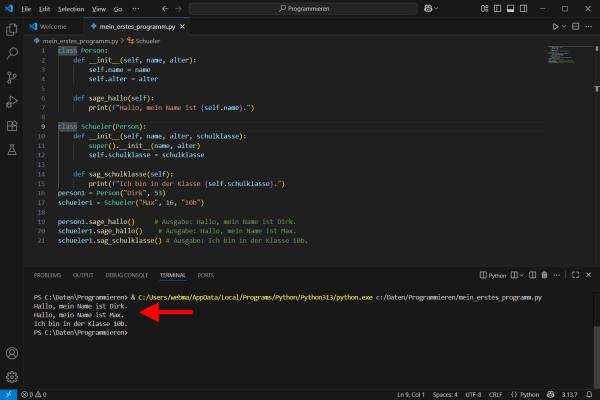Image resolution: width=600 pixels, height=400 pixels.
Task: Toggle Primary Side Bar visibility
Action: coord(497,8)
